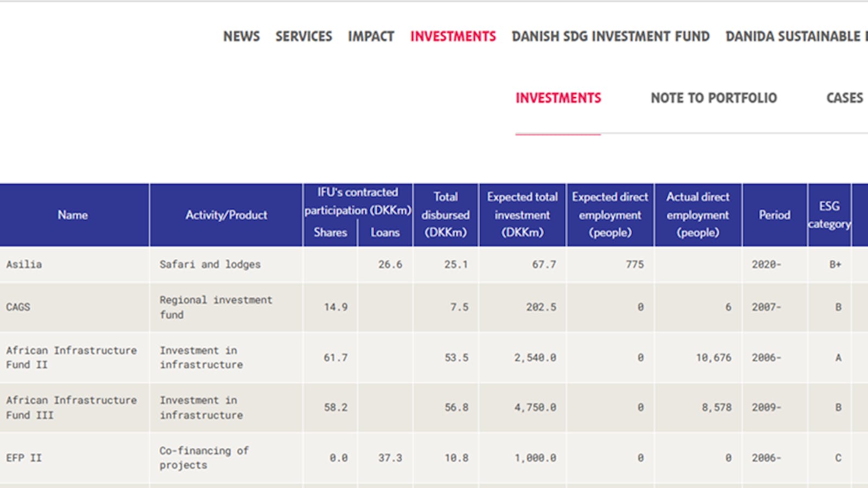
Task: Open Danish SDG Investment Fund page
Action: [610, 36]
